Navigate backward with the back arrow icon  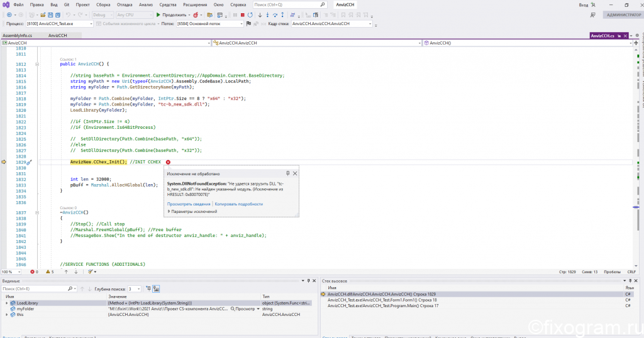(9, 15)
